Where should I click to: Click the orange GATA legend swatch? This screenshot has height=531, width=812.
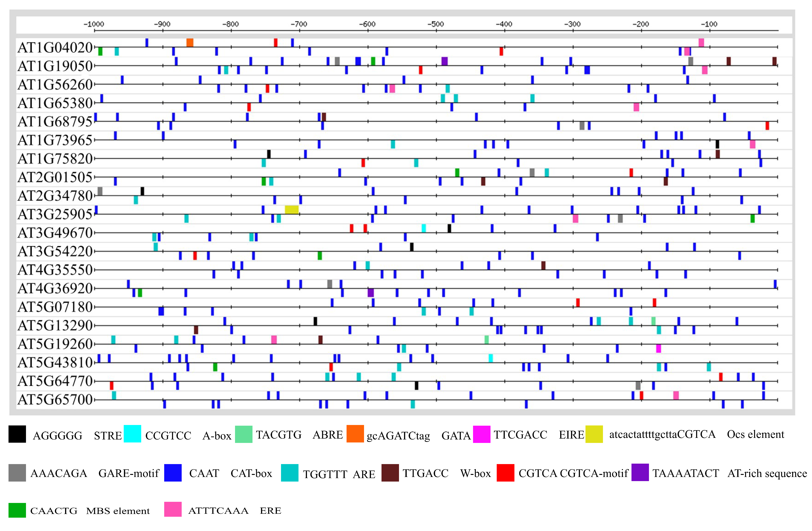355,434
